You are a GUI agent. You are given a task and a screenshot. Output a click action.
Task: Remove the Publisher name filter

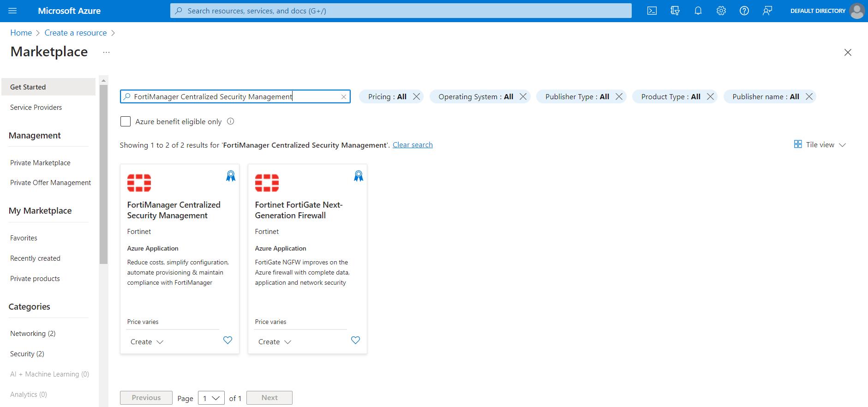[809, 96]
